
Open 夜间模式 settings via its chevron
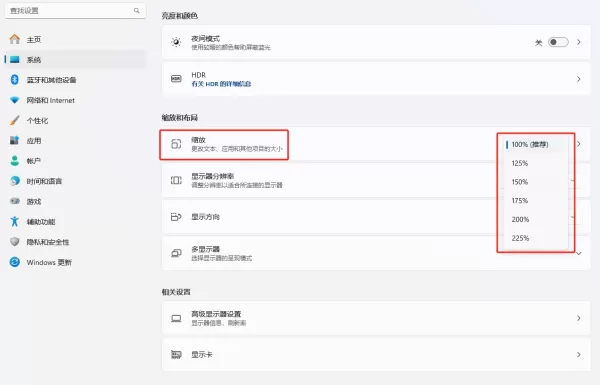[579, 42]
